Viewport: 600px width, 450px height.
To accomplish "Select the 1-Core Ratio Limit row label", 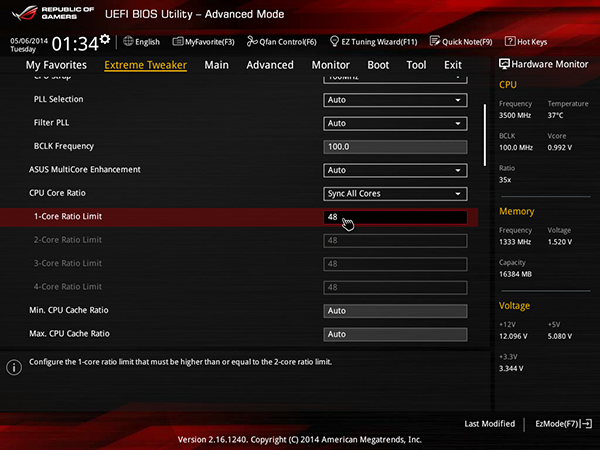I will point(68,216).
